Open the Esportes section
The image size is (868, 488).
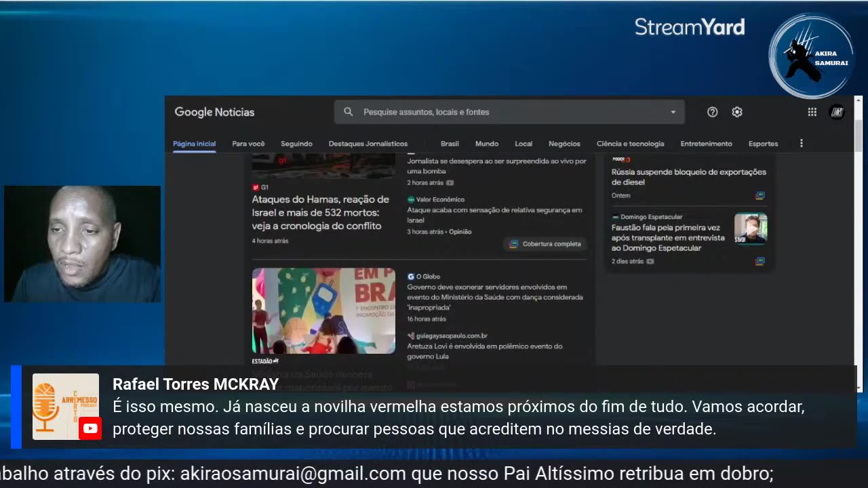click(x=763, y=144)
